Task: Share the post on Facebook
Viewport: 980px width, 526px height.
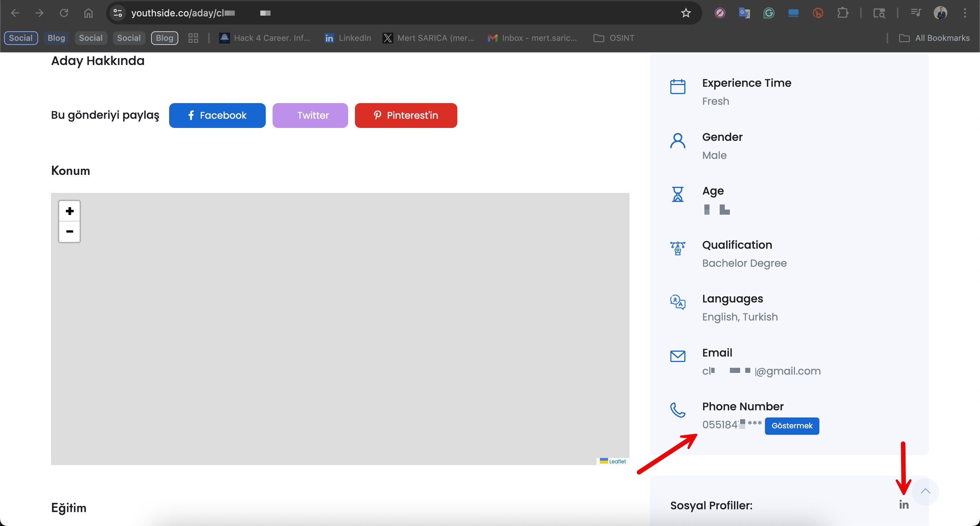Action: (x=217, y=115)
